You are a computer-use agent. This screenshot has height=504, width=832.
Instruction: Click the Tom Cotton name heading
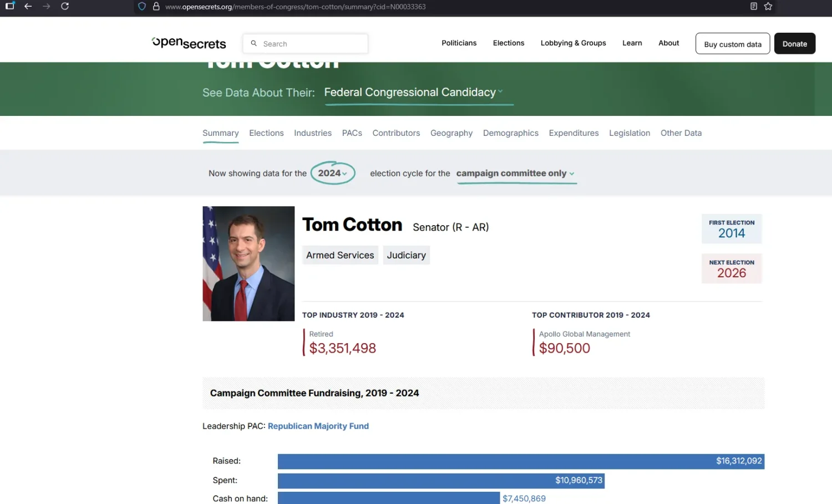tap(352, 225)
